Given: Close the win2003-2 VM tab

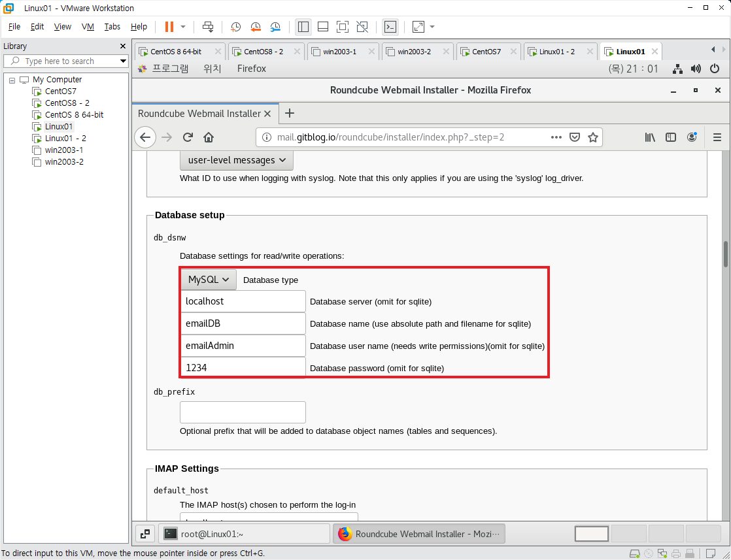Looking at the screenshot, I should 446,52.
